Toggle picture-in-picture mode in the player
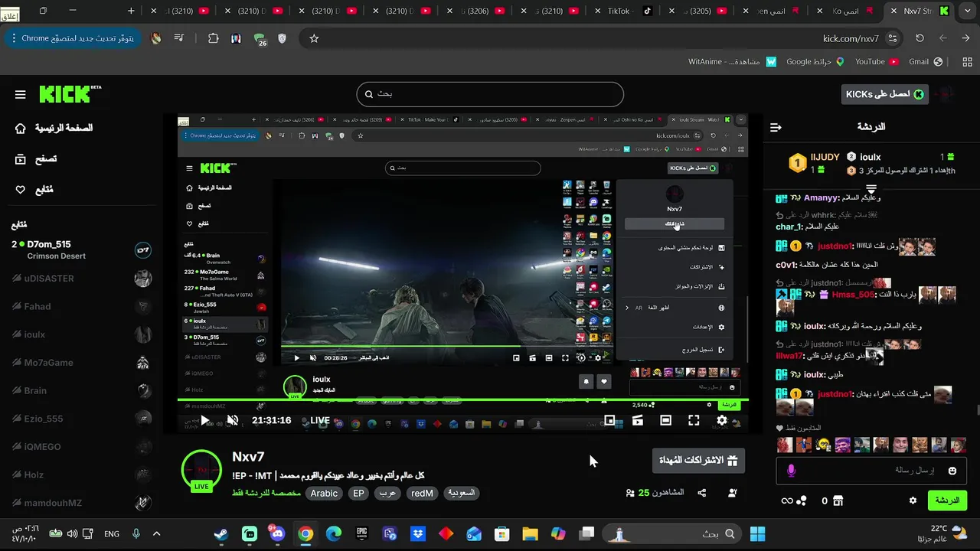This screenshot has width=980, height=551. point(610,421)
